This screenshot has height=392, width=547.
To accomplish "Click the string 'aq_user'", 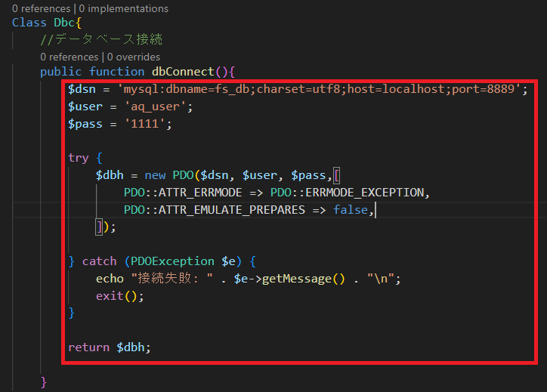I will (155, 106).
